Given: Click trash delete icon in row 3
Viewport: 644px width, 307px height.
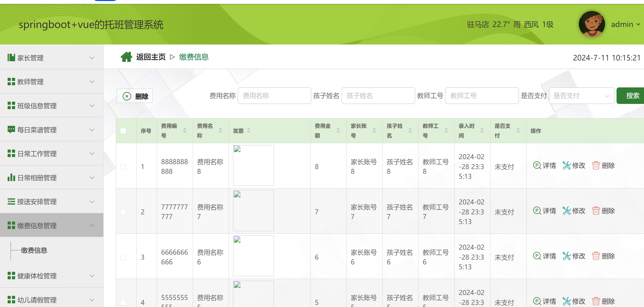Looking at the screenshot, I should [596, 256].
